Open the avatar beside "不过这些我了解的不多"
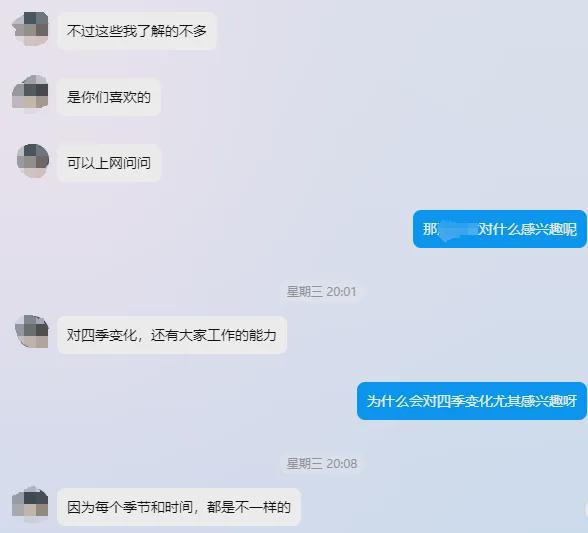Image resolution: width=588 pixels, height=533 pixels. (31, 29)
